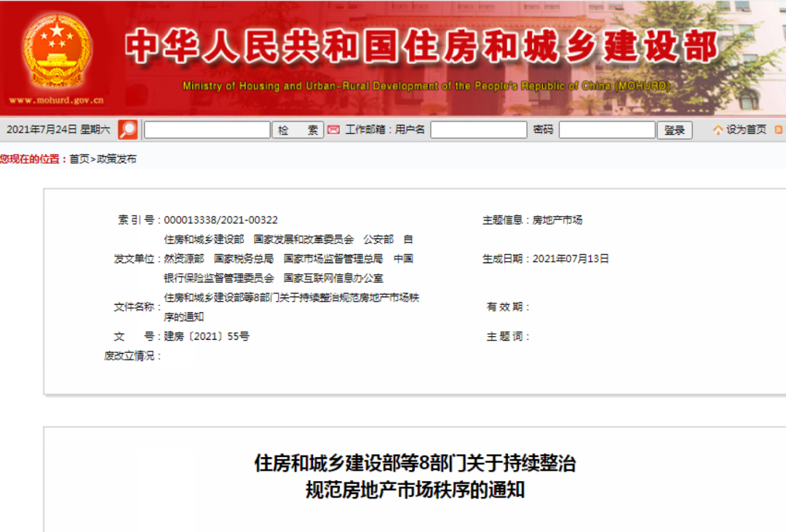Open 政策发布 in the breadcrumb
Screen dimensions: 786x532
pos(116,159)
